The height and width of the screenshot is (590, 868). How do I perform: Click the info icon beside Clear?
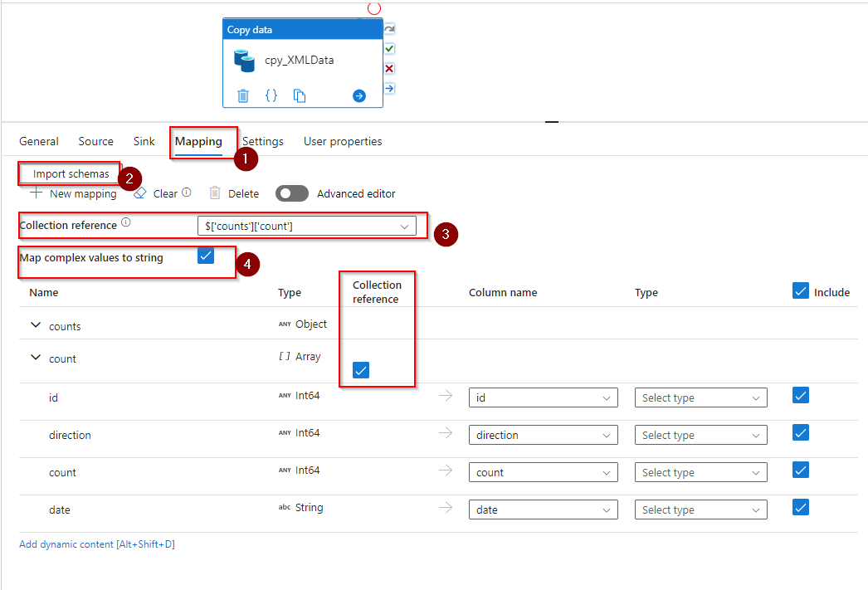pos(187,192)
